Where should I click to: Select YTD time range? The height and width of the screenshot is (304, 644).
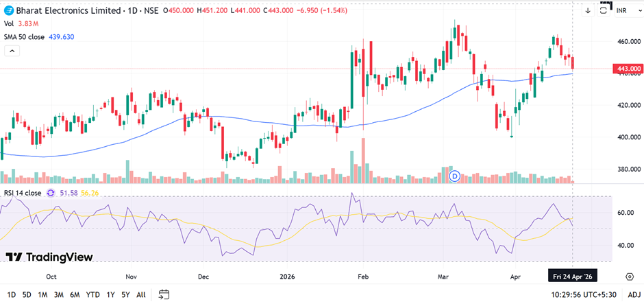coord(92,294)
